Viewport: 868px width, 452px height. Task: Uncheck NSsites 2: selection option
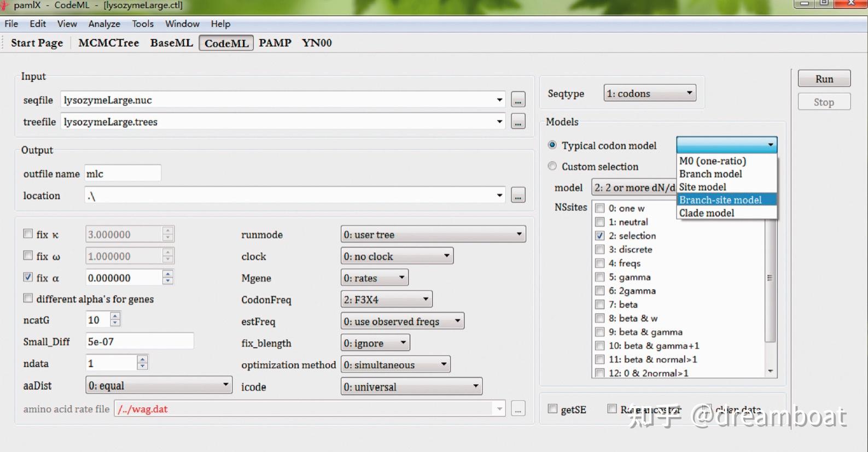click(600, 236)
